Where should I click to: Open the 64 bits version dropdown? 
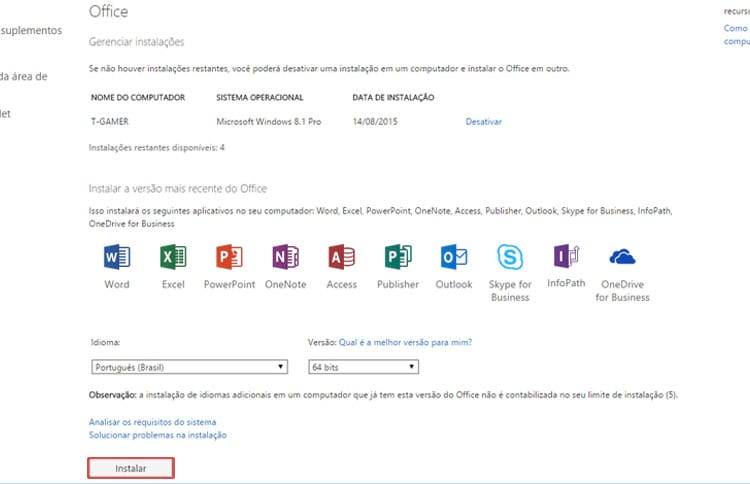coord(364,367)
